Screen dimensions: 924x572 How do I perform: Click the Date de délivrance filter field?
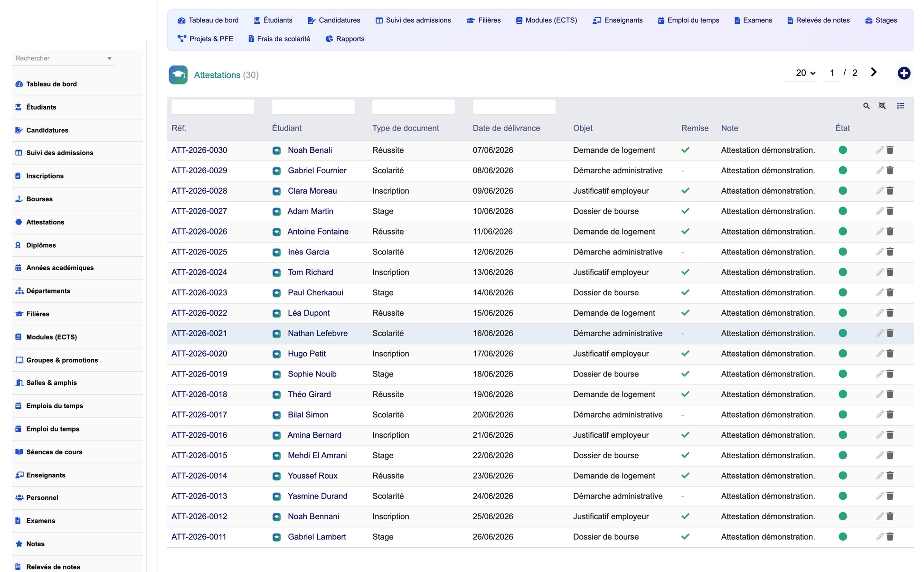click(514, 107)
